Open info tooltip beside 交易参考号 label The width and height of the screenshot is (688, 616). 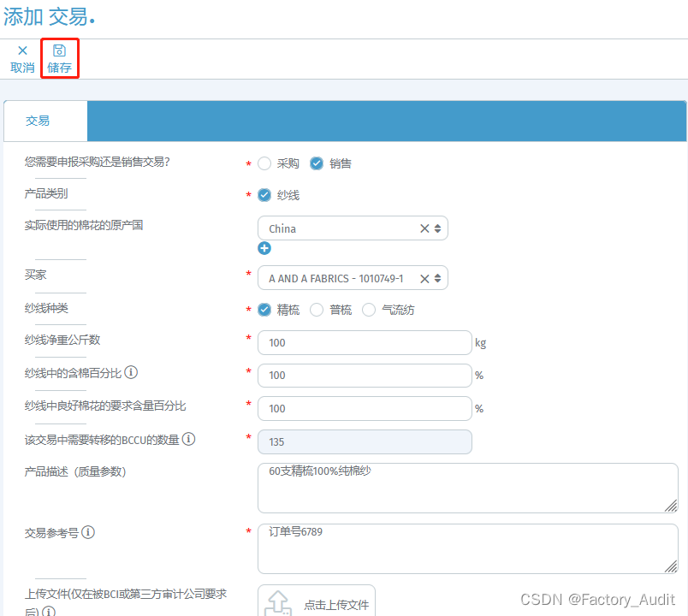(x=88, y=531)
